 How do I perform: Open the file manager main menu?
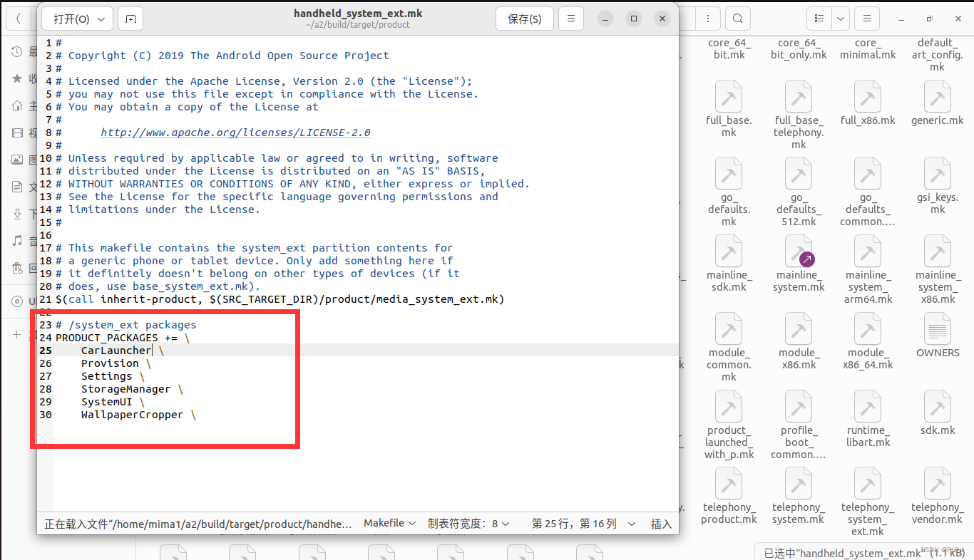(866, 18)
